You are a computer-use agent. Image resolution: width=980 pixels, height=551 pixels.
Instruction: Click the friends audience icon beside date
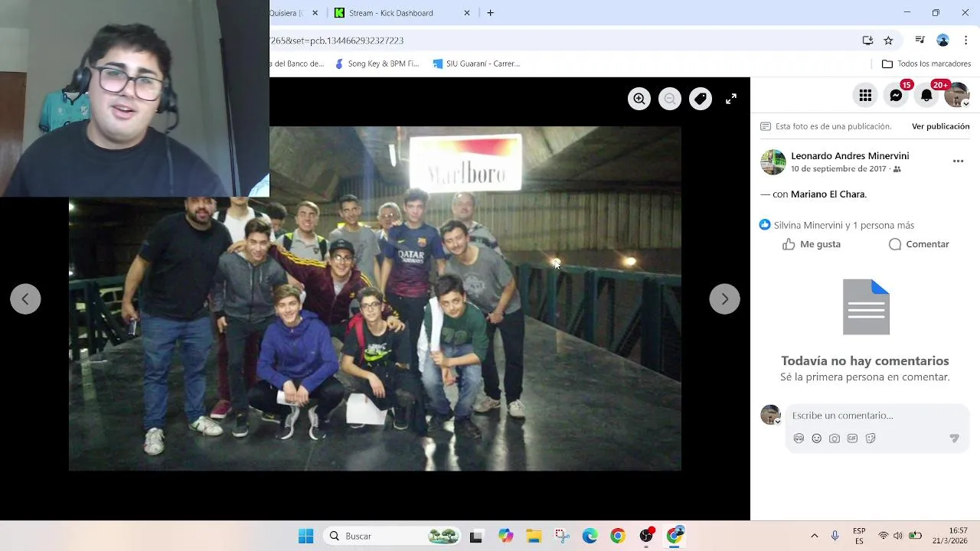pos(897,169)
